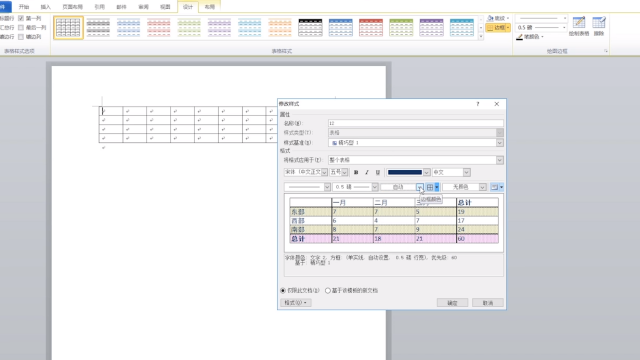Viewport: 640px width, 360px height.
Task: Cancel the Modify Style dialog
Action: point(488,303)
